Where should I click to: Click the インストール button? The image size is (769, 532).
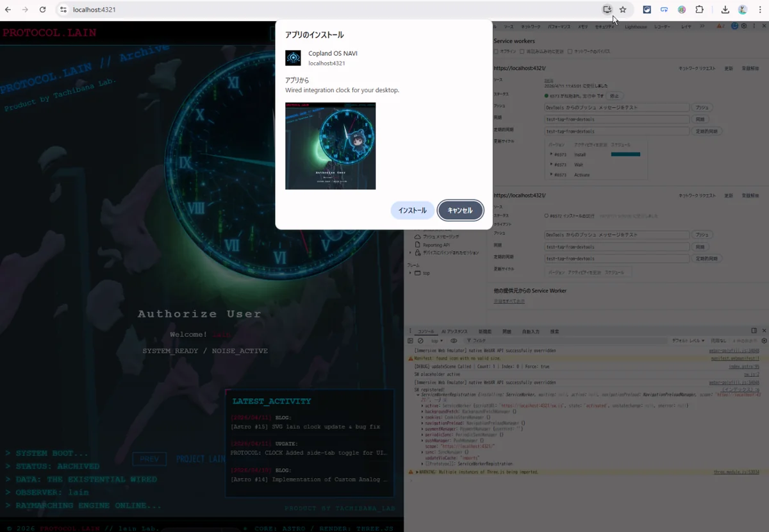pyautogui.click(x=412, y=210)
